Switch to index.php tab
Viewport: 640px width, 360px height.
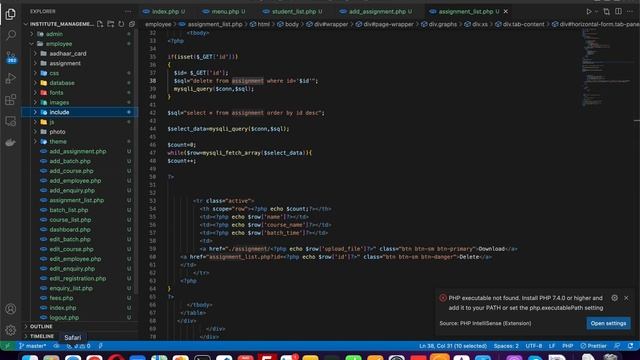tap(164, 11)
